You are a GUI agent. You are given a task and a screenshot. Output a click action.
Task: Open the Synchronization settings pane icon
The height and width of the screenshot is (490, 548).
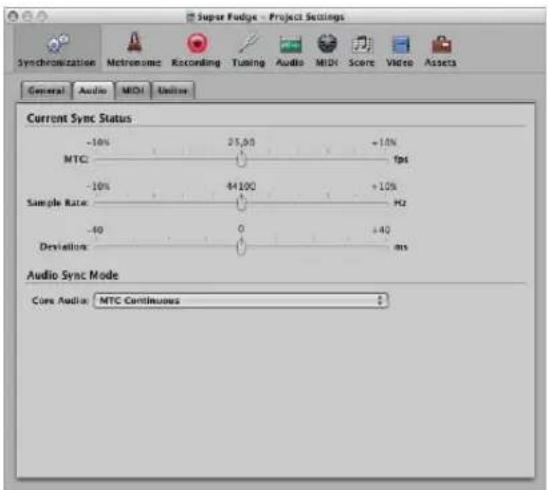(x=57, y=49)
